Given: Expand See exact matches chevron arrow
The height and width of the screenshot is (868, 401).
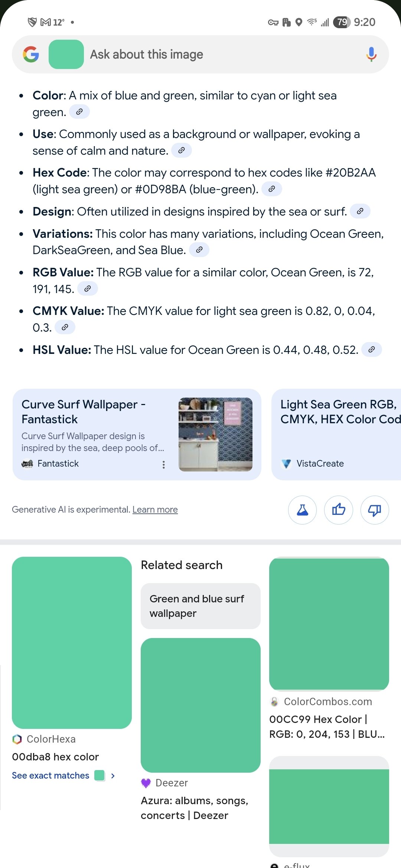Looking at the screenshot, I should click(113, 776).
